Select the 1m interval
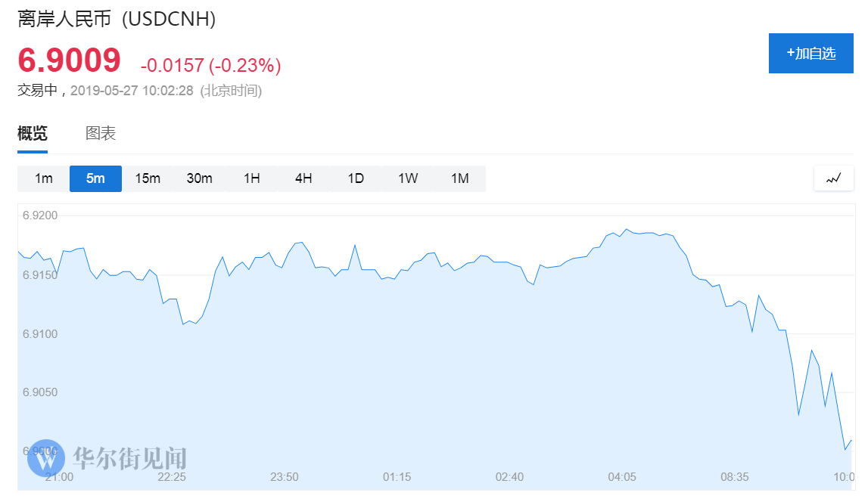868x502 pixels. (x=44, y=178)
